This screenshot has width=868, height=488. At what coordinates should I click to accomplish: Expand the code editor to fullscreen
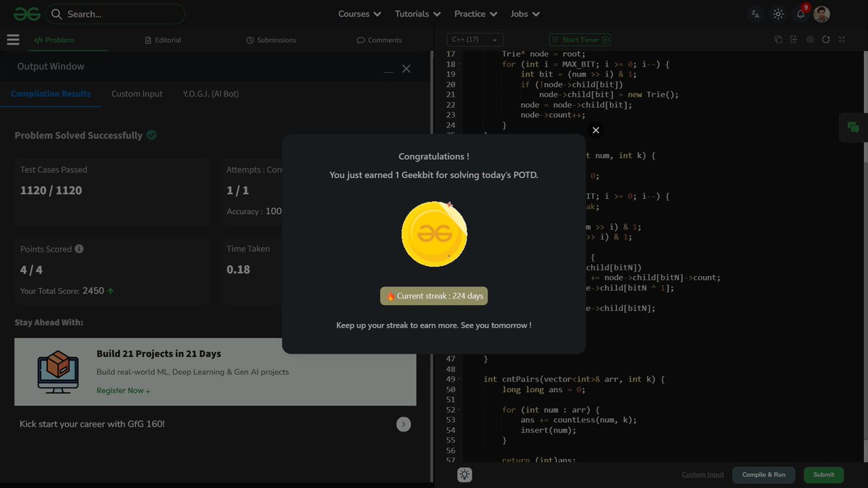[841, 40]
